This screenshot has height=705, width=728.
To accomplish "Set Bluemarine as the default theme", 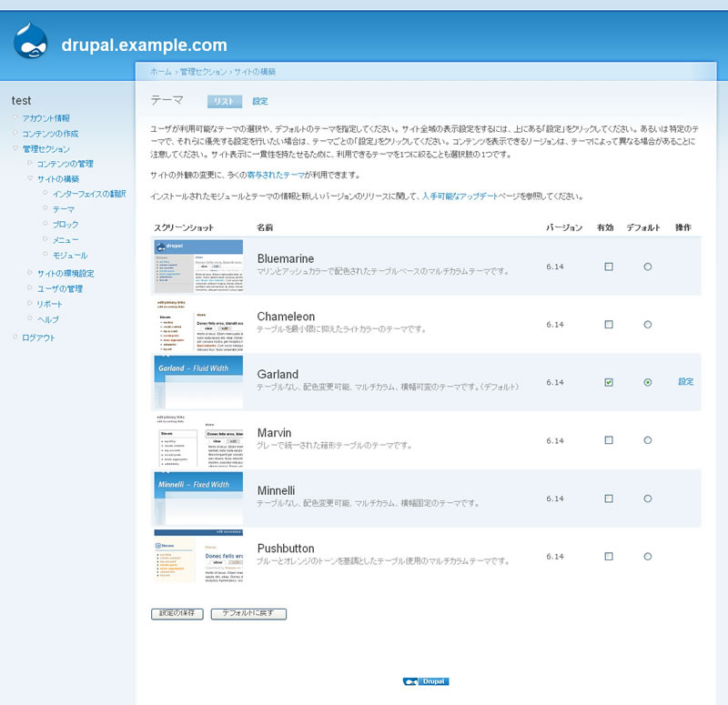I will pos(648,267).
